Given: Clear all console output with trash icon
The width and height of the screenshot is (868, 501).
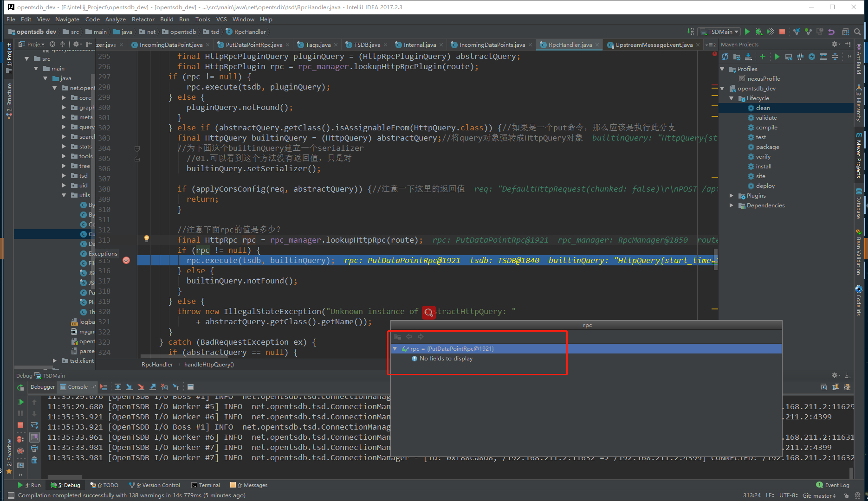Looking at the screenshot, I should coord(34,460).
